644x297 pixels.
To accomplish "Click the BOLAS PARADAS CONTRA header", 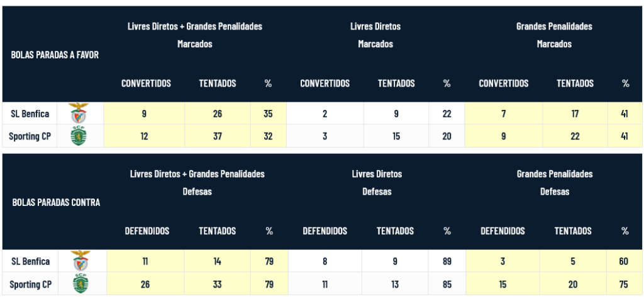I will point(56,202).
